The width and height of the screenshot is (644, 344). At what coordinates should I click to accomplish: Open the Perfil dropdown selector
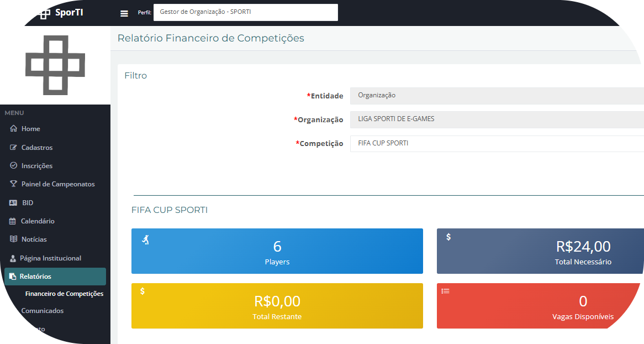[245, 12]
